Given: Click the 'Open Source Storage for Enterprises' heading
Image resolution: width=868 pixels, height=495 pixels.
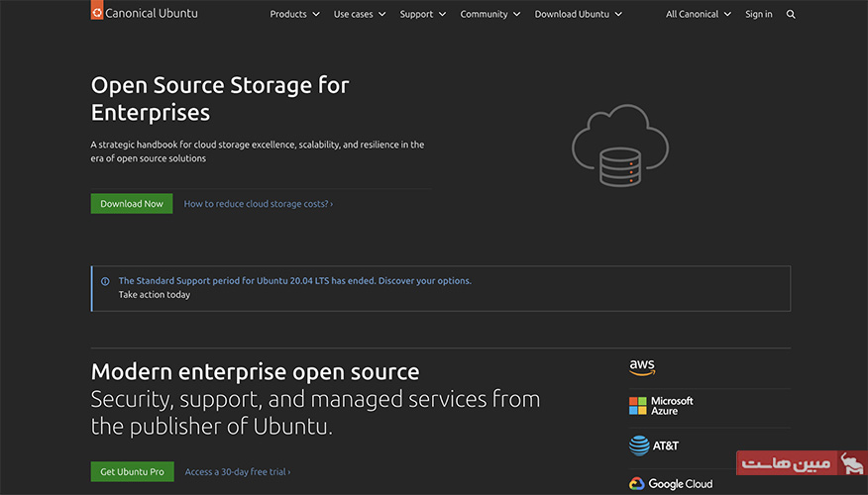Looking at the screenshot, I should coord(220,99).
